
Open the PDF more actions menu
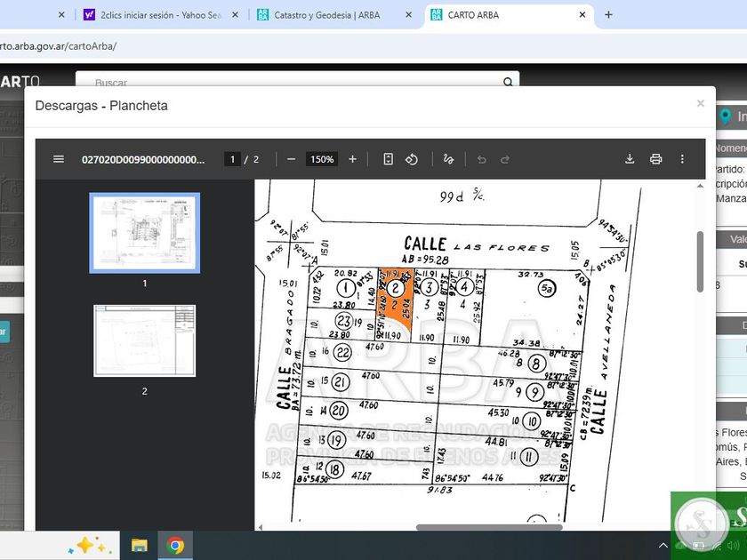(682, 159)
